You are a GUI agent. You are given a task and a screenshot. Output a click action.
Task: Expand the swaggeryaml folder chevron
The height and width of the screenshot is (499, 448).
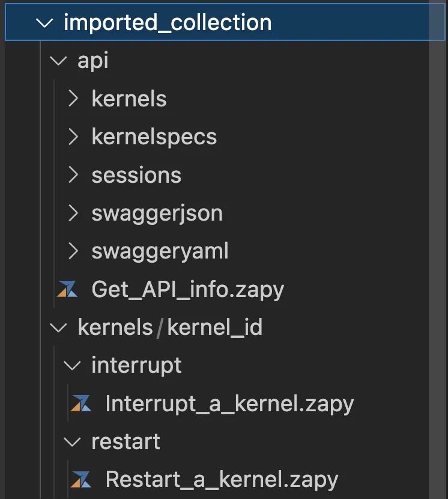click(73, 251)
